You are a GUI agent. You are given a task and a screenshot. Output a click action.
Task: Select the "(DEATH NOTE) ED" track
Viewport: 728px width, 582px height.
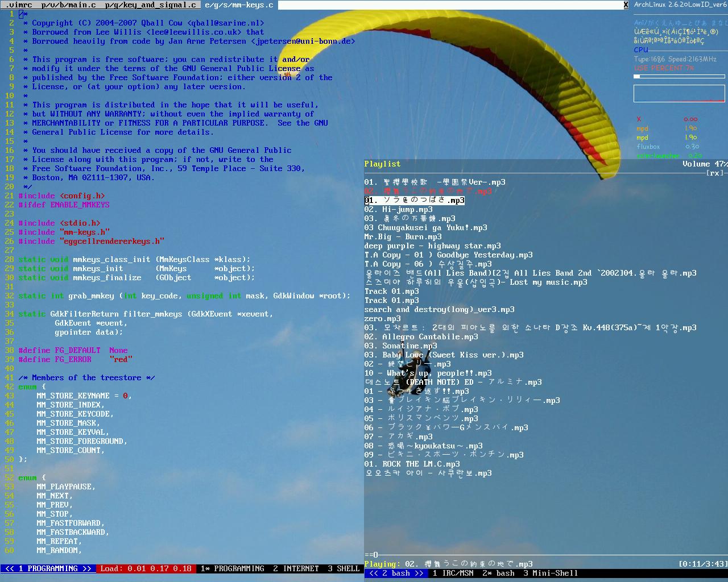tap(453, 382)
